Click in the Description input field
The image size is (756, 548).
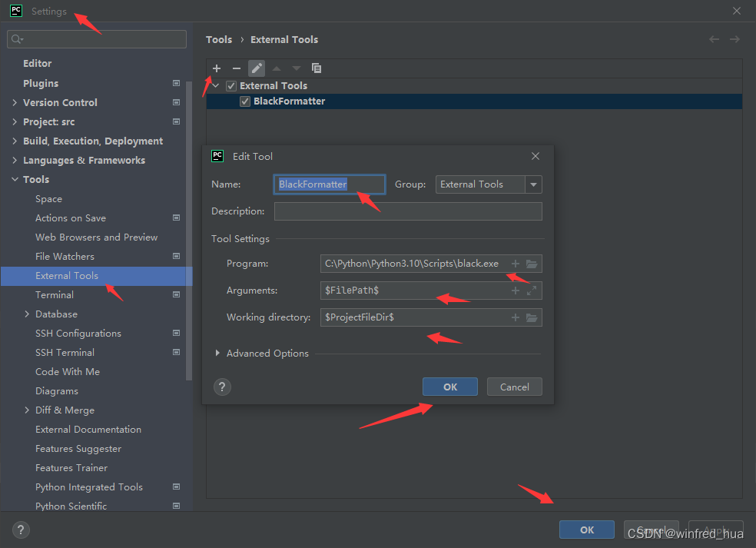coord(408,211)
